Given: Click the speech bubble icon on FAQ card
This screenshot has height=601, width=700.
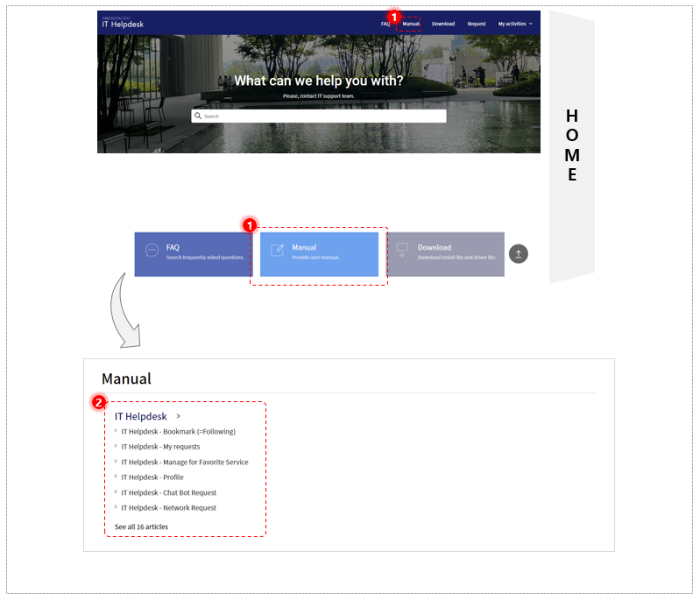Looking at the screenshot, I should coord(152,250).
